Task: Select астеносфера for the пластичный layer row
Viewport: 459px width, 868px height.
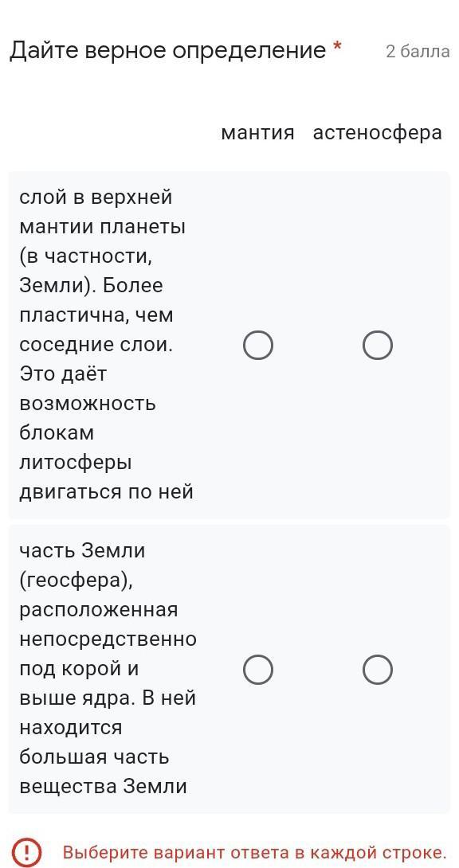Action: 378,346
